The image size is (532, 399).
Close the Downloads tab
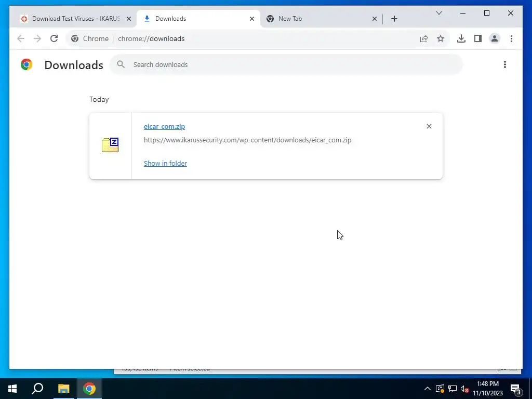point(252,19)
